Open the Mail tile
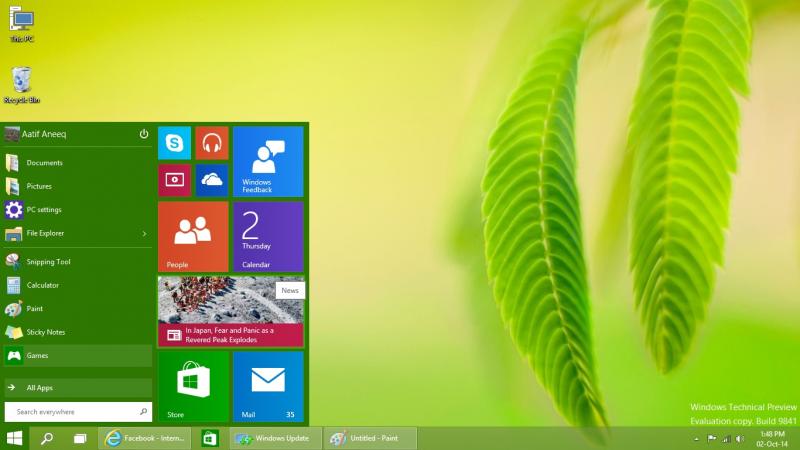Image resolution: width=800 pixels, height=450 pixels. coord(268,386)
